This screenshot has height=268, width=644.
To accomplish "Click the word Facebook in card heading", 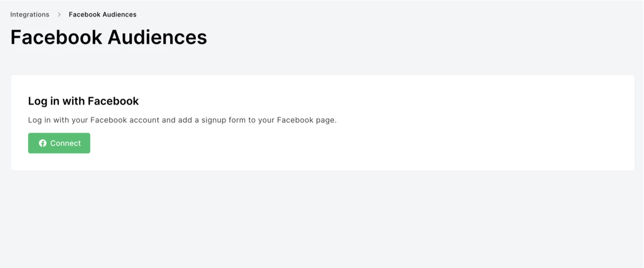I will (113, 101).
